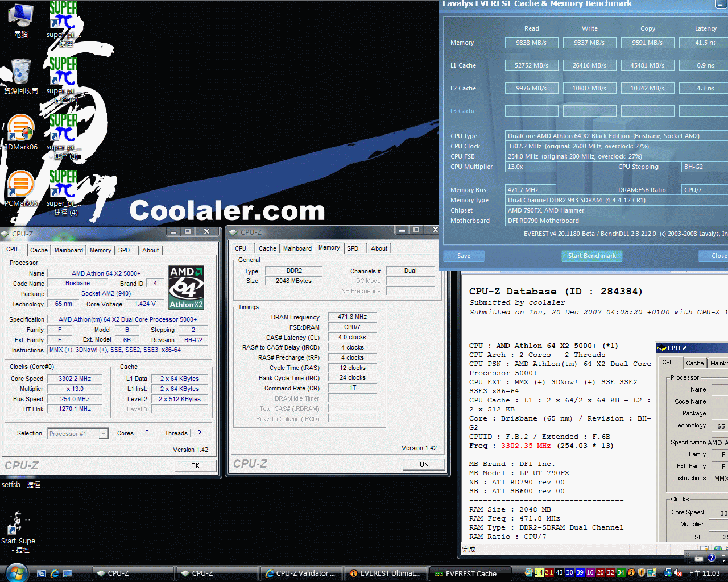
Task: Open the Srart_Supe... 捷徑 desktop shortcut
Action: [20, 533]
